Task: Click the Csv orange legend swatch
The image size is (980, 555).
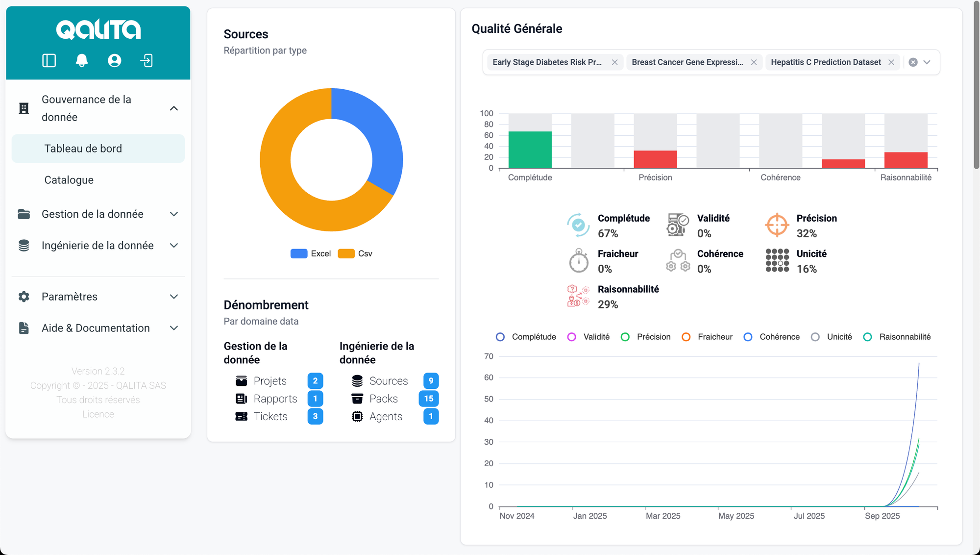Action: (x=346, y=253)
